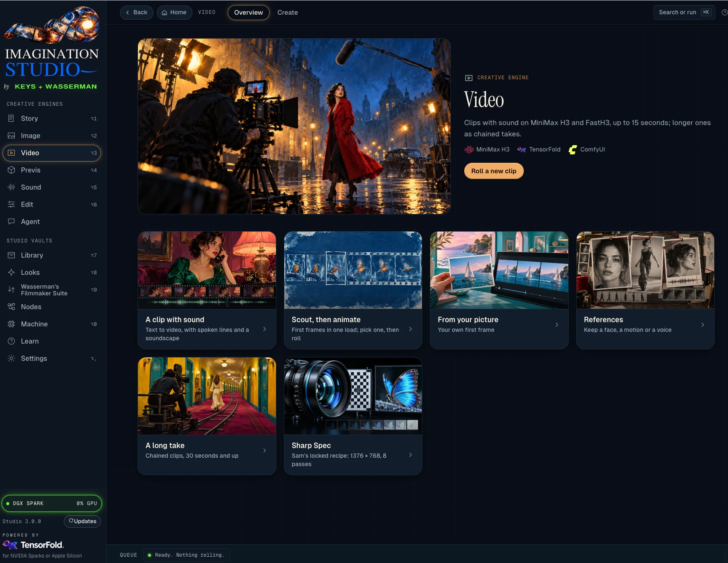Open the Settings gear icon
728x563 pixels.
tap(11, 358)
